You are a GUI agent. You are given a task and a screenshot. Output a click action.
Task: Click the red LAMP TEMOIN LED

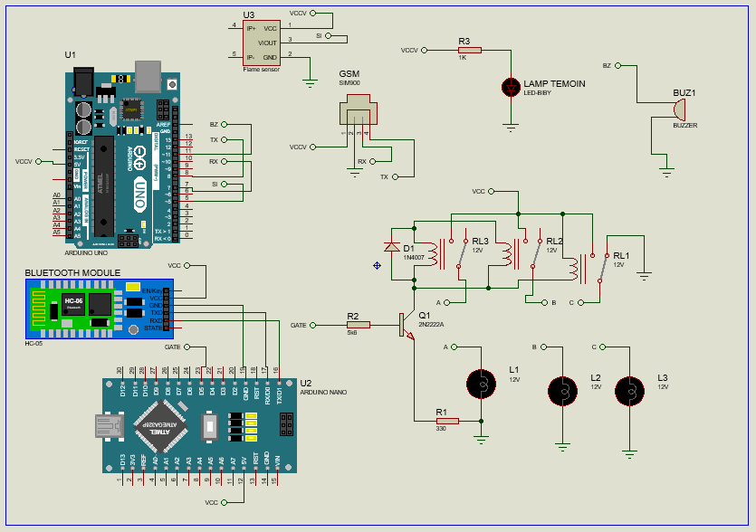coord(512,88)
